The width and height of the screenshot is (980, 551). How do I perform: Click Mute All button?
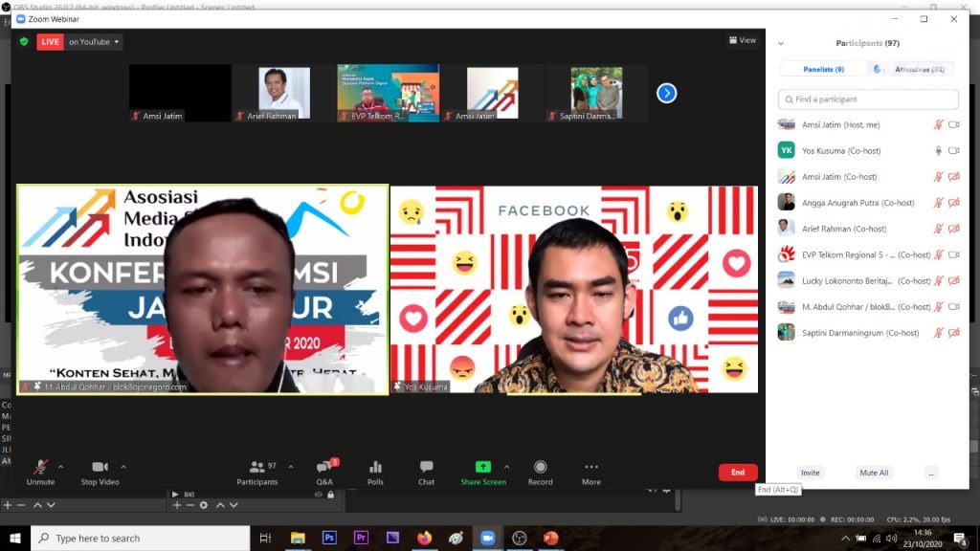coord(874,473)
